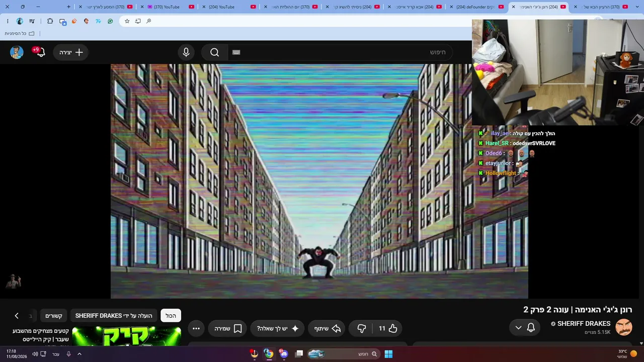Open Chrome three-dot menu
This screenshot has width=644, height=362.
8,21
